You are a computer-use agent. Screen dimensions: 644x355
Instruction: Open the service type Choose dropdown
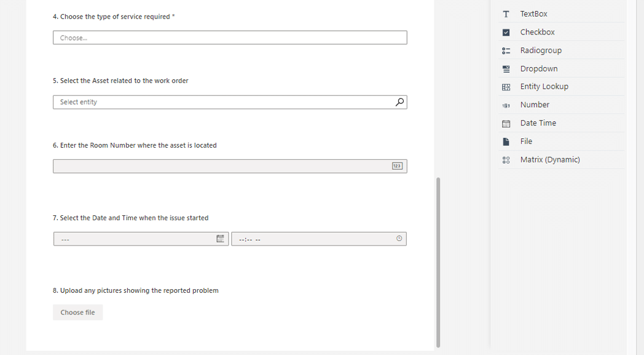click(229, 37)
